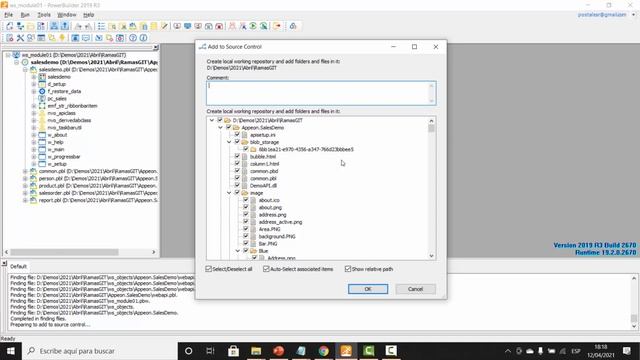Click the green Run icon in the PowerBar
This screenshot has height=360, width=640.
pyautogui.click(x=253, y=26)
